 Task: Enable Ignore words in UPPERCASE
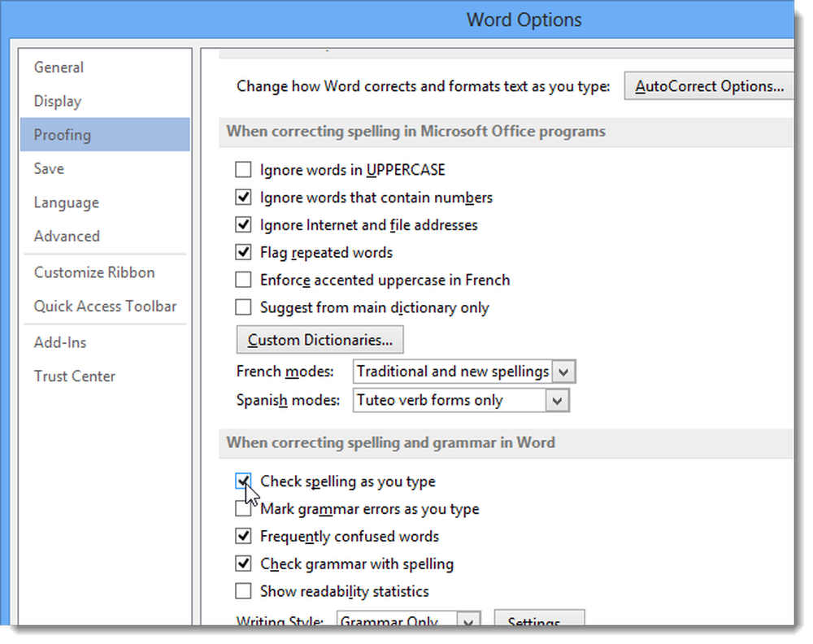[243, 170]
